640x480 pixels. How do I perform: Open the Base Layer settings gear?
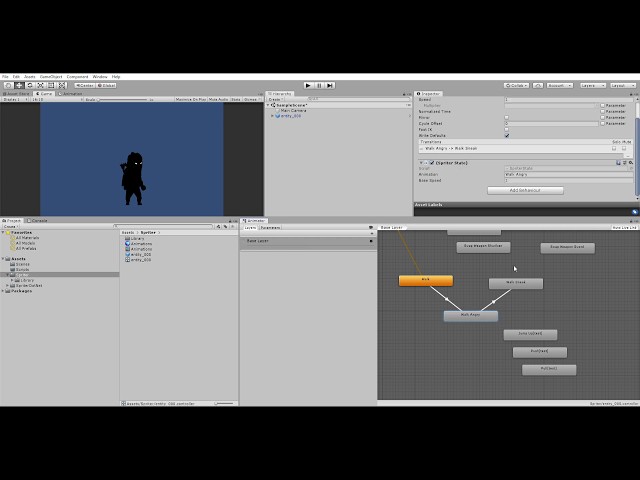click(371, 241)
